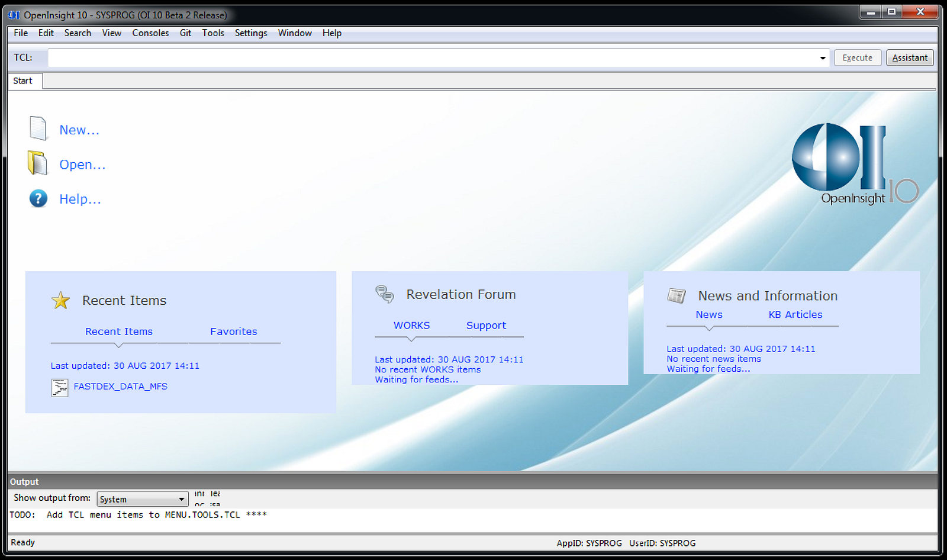This screenshot has width=947, height=560.
Task: Open the Edit menu
Action: [x=46, y=33]
